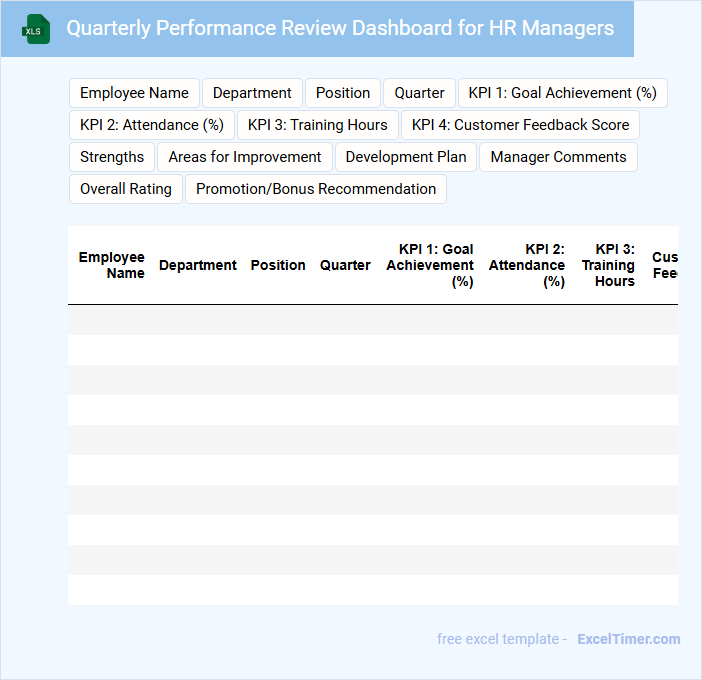Select KPI 4: Customer Feedback Score tag
Image resolution: width=702 pixels, height=680 pixels.
pyautogui.click(x=520, y=125)
